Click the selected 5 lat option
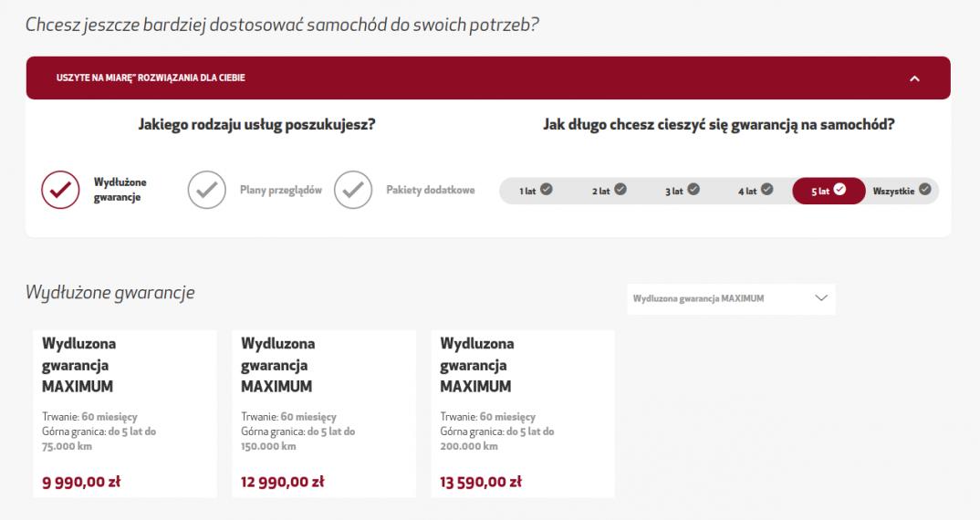Screen dimensions: 980x520 [x=829, y=190]
